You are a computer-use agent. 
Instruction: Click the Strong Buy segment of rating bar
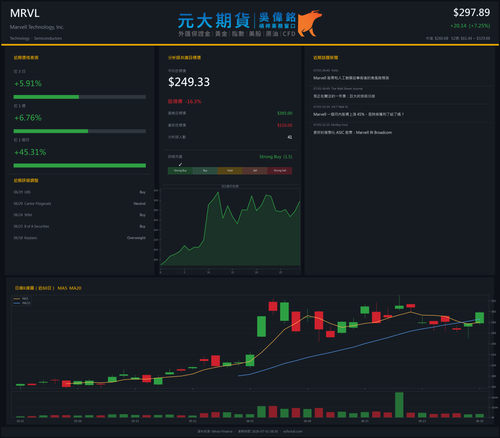pos(180,171)
